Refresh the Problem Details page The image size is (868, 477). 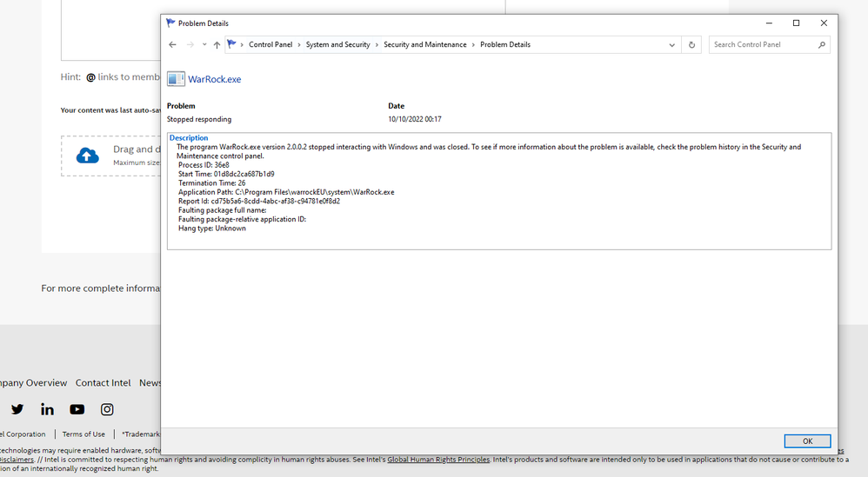(691, 45)
